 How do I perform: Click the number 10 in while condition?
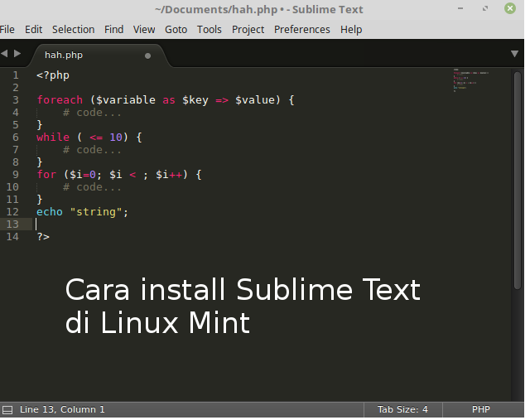tap(116, 138)
